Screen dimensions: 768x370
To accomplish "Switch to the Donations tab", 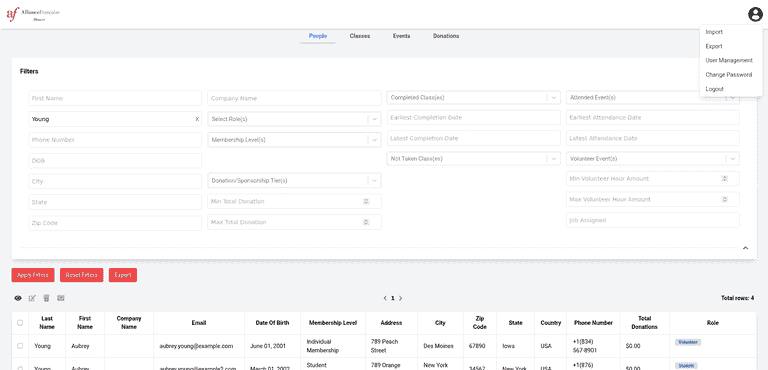I will coord(446,36).
